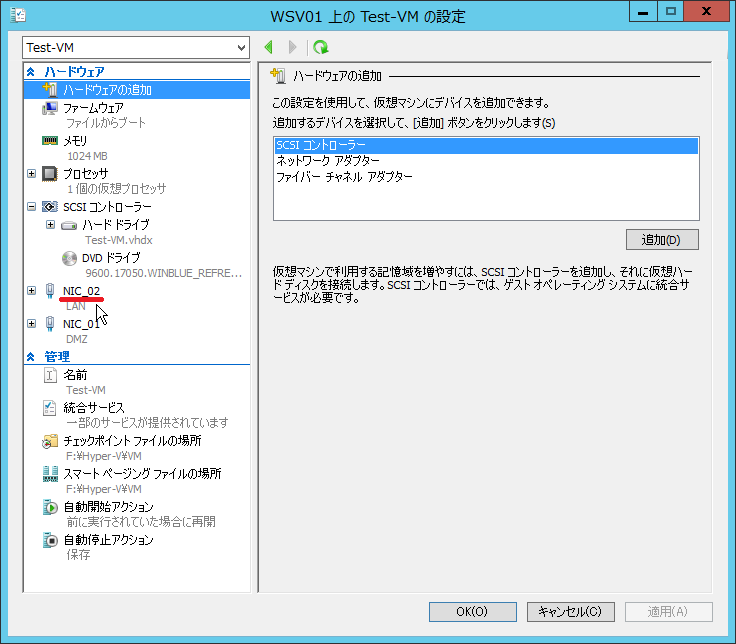The width and height of the screenshot is (736, 644).
Task: Click the DVD ドライブ disc icon
Action: (69, 258)
